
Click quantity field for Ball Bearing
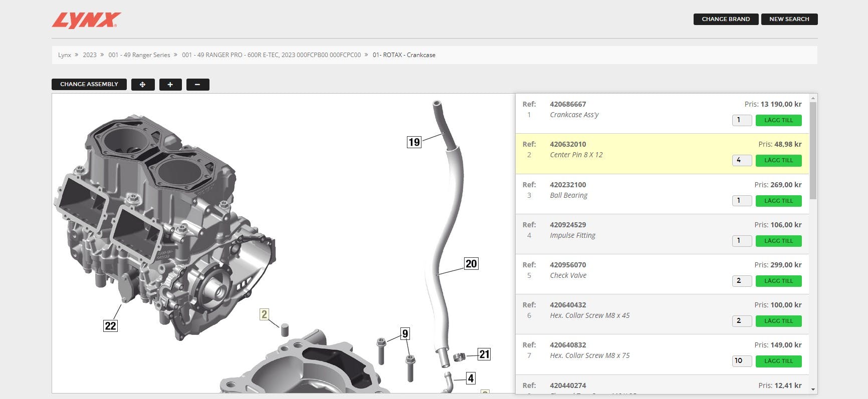(742, 201)
